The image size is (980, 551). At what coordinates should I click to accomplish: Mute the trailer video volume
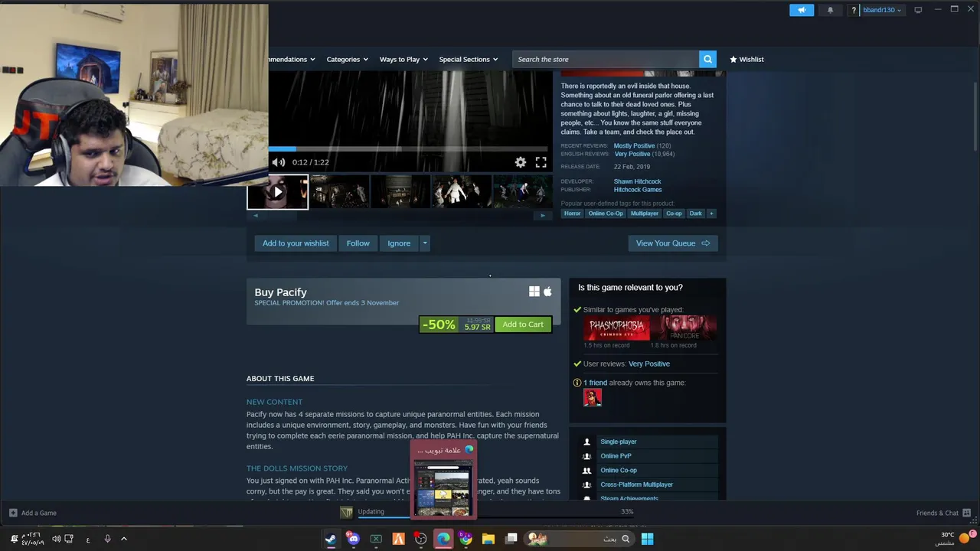[x=279, y=162]
